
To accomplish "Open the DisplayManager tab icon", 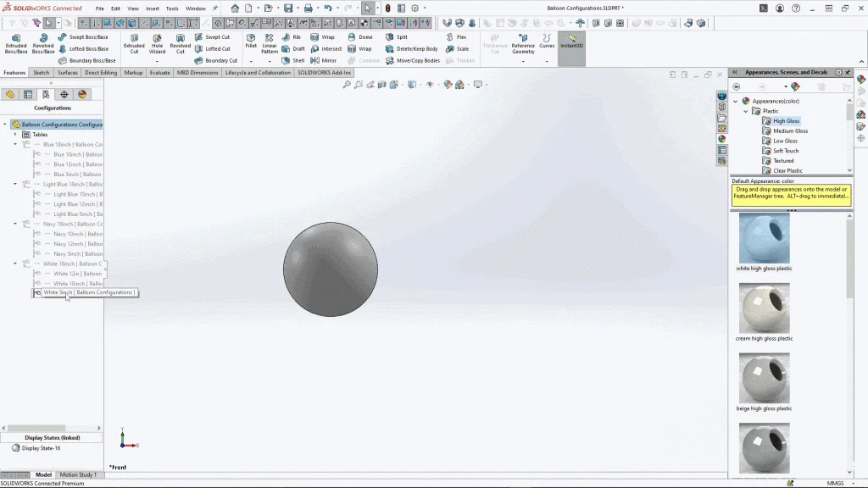I will tap(82, 94).
